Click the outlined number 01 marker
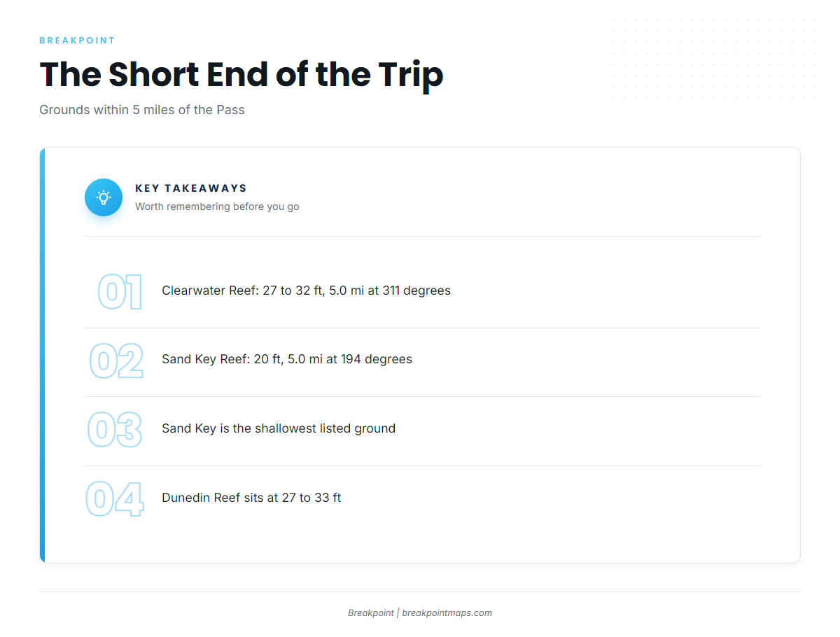The height and width of the screenshot is (637, 840). click(120, 292)
